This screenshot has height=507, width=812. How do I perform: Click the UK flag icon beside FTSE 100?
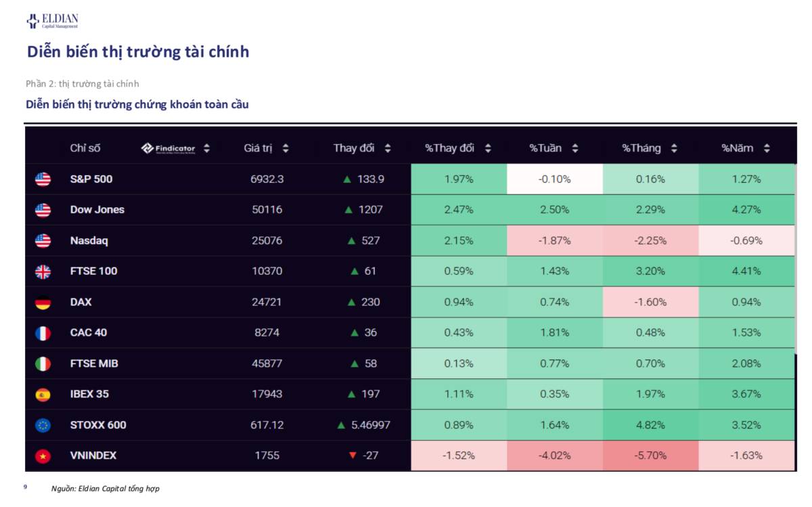(43, 271)
